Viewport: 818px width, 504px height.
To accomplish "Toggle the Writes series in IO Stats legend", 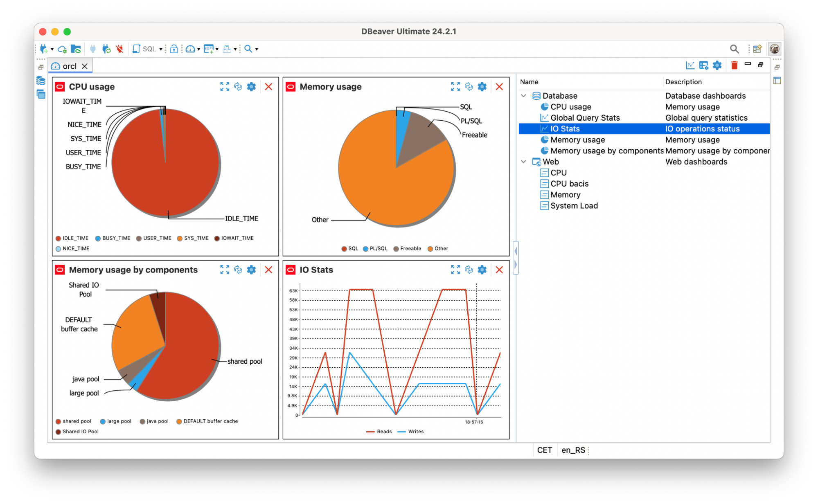I will (411, 432).
